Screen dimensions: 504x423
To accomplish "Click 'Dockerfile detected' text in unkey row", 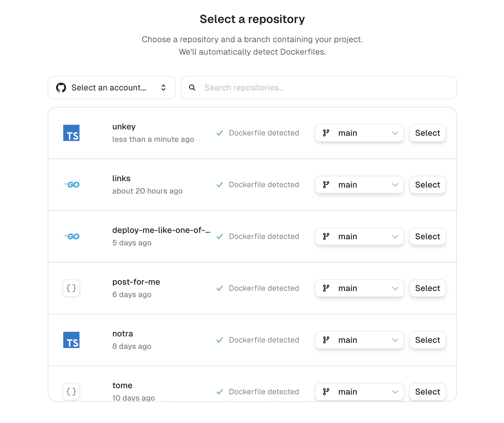I will point(264,133).
